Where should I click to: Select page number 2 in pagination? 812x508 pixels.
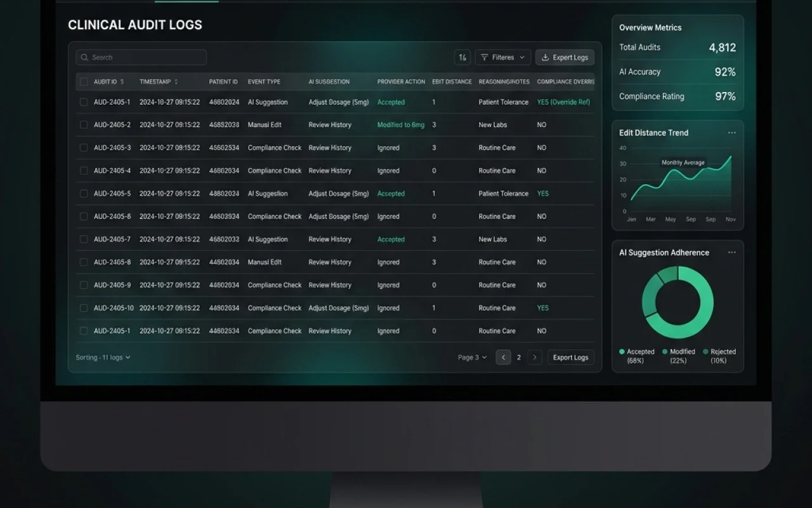point(519,358)
